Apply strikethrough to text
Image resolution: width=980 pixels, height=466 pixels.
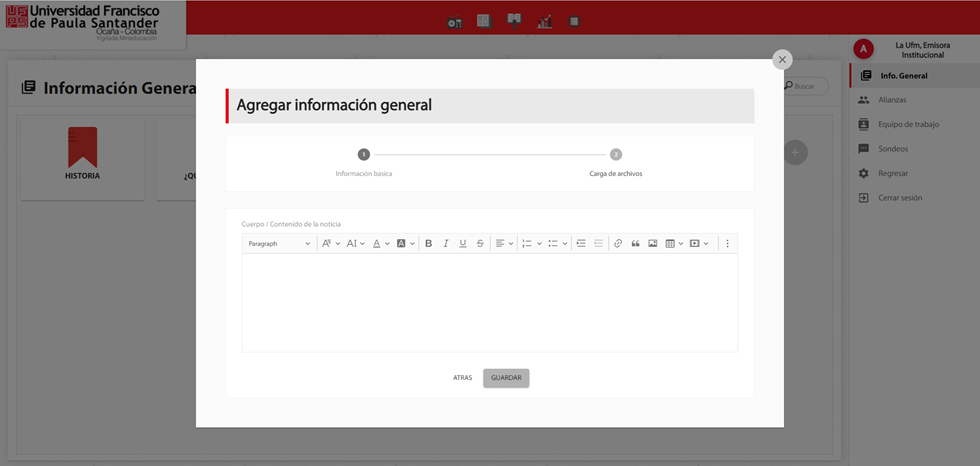click(480, 243)
